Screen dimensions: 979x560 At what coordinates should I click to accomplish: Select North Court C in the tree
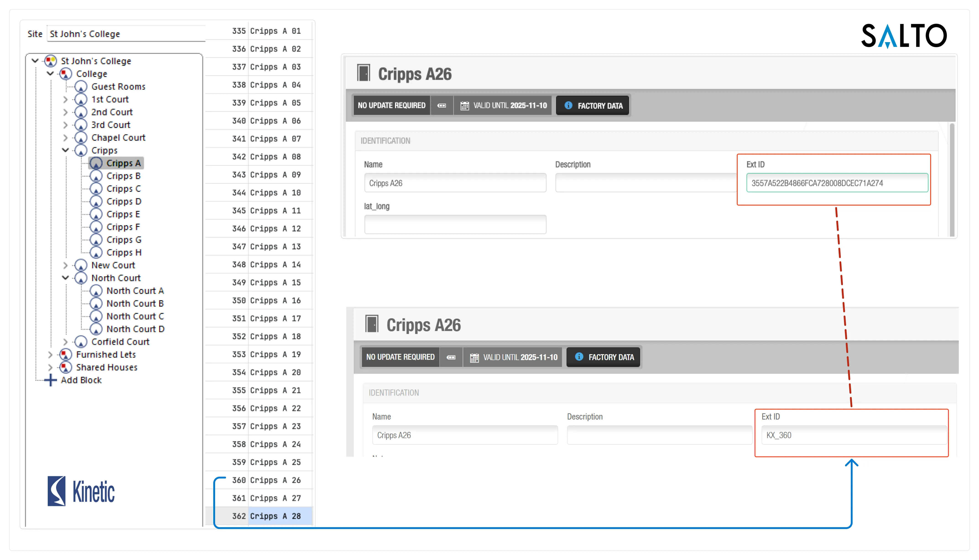point(135,316)
